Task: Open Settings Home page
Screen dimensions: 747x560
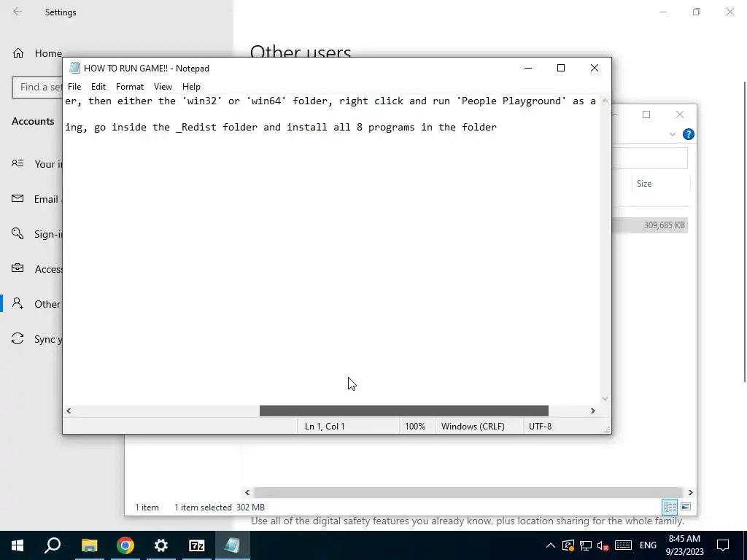Action: coord(37,53)
